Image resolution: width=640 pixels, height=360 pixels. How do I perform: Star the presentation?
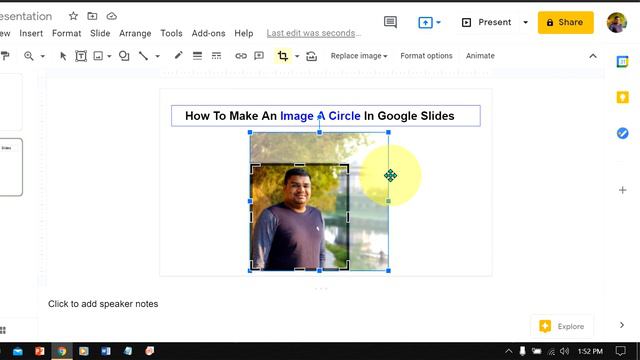73,16
